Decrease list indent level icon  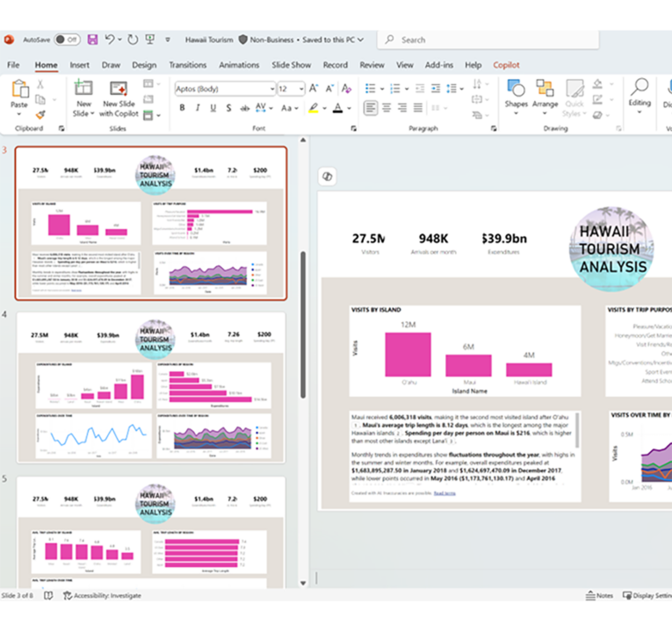[420, 89]
